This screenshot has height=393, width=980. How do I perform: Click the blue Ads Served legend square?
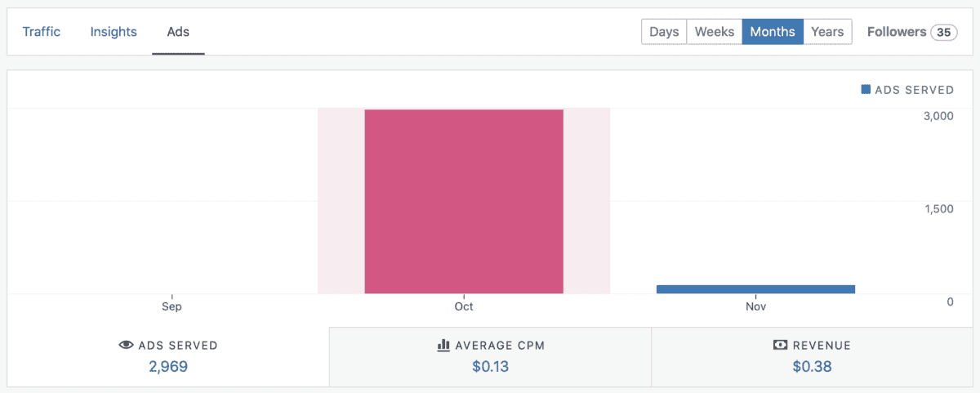(866, 90)
